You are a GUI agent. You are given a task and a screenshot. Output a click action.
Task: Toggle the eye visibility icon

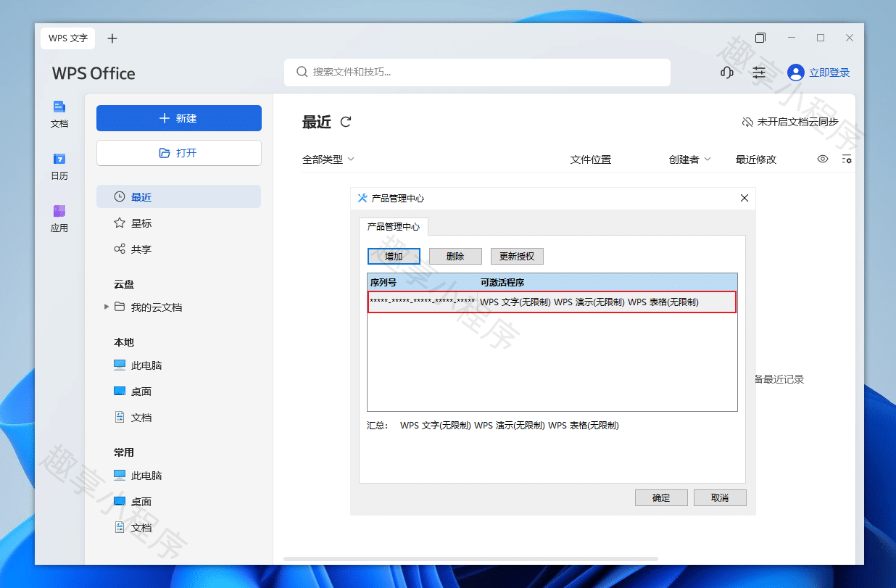pyautogui.click(x=823, y=160)
